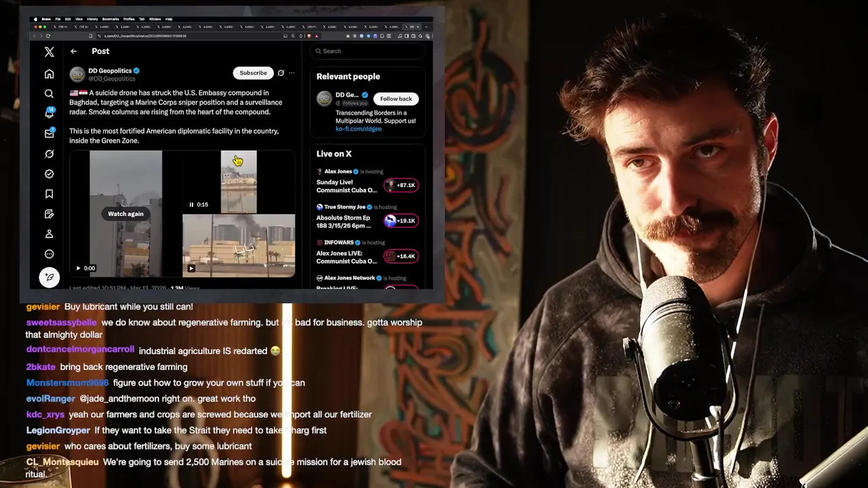This screenshot has height=488, width=868.
Task: Click Brave reload page button
Action: click(x=47, y=36)
